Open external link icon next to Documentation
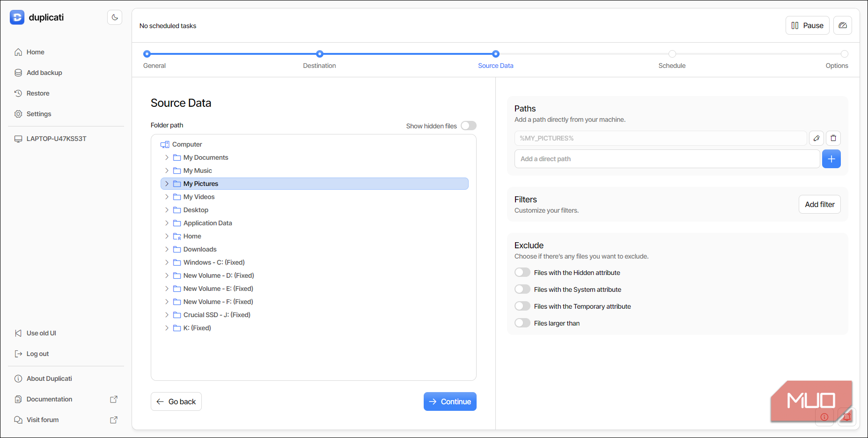868x438 pixels. click(x=114, y=399)
